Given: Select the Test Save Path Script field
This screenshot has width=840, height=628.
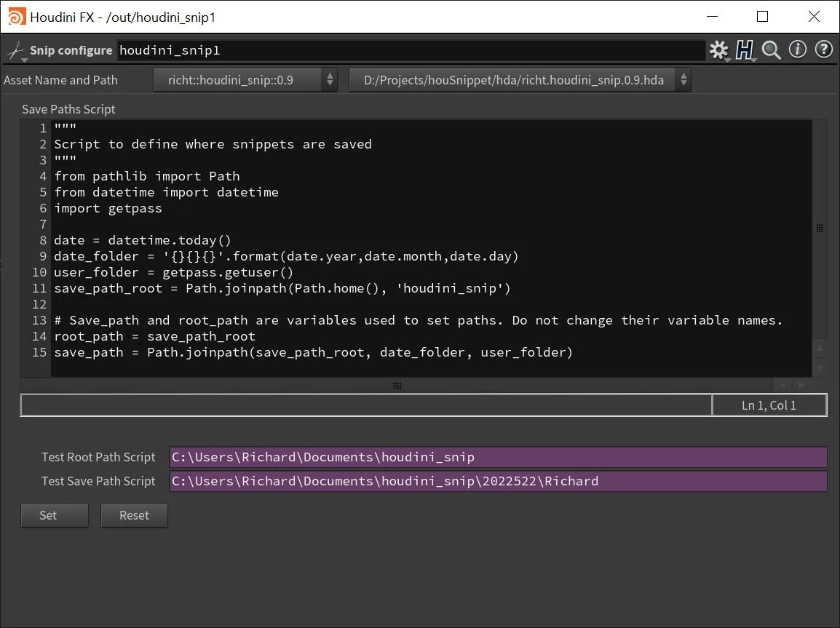Looking at the screenshot, I should (x=497, y=481).
